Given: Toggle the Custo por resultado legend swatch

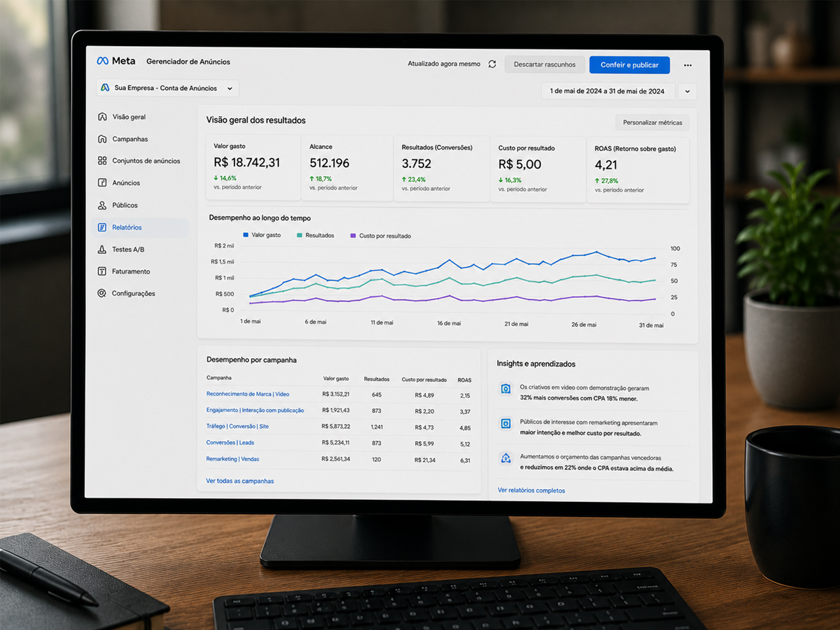Looking at the screenshot, I should [353, 236].
